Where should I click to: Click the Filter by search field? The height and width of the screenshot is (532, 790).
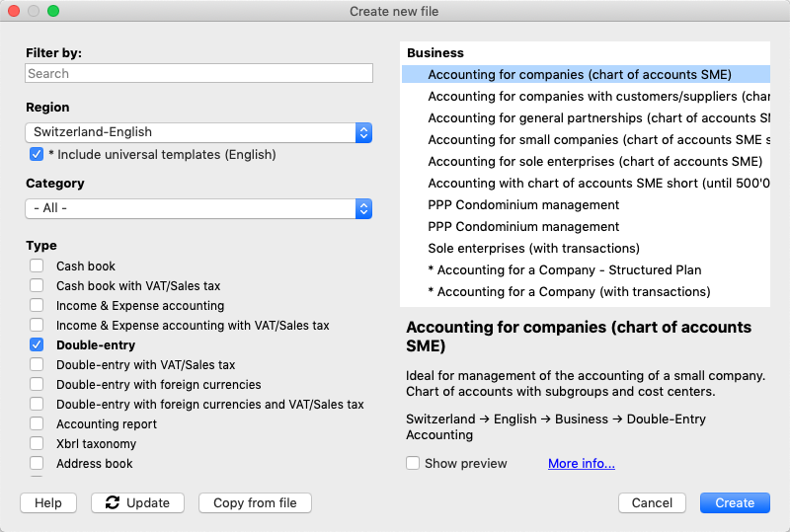(198, 74)
